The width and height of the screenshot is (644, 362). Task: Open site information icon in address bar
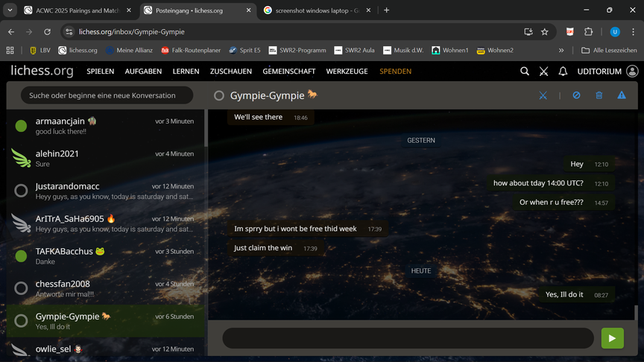pyautogui.click(x=69, y=31)
